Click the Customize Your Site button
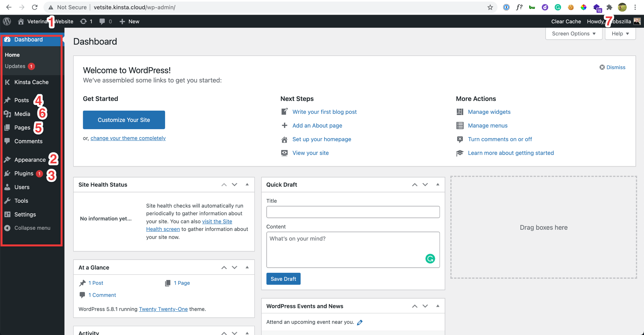 click(x=124, y=120)
